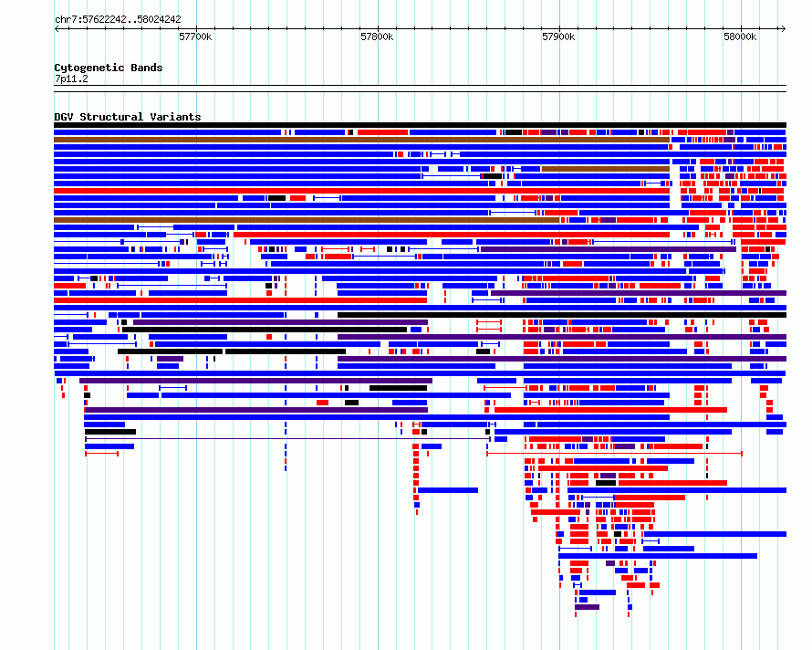
Task: Select the long brown variant bar in the second DGV row
Action: pyautogui.click(x=361, y=140)
